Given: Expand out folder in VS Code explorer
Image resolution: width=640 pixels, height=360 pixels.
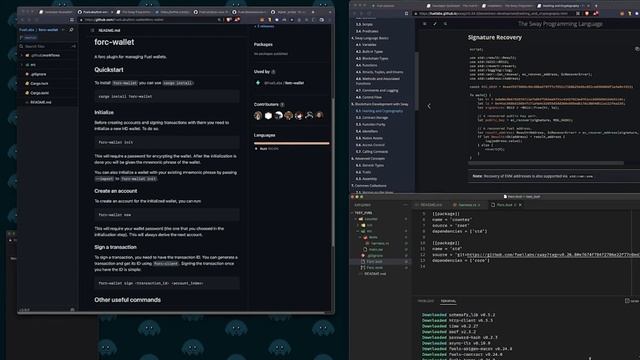Looking at the screenshot, I should coord(365,225).
